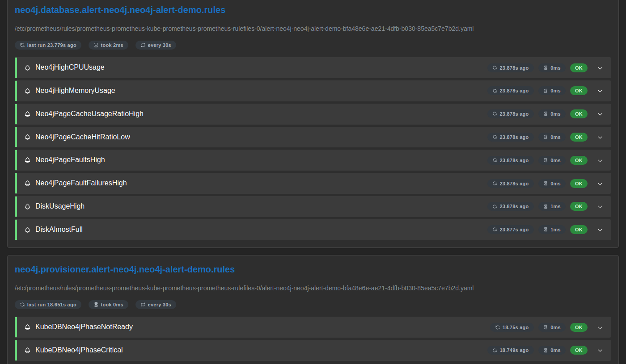Select the Neo4jPageFaultsHigh rule name
The height and width of the screenshot is (364, 626).
click(x=70, y=160)
